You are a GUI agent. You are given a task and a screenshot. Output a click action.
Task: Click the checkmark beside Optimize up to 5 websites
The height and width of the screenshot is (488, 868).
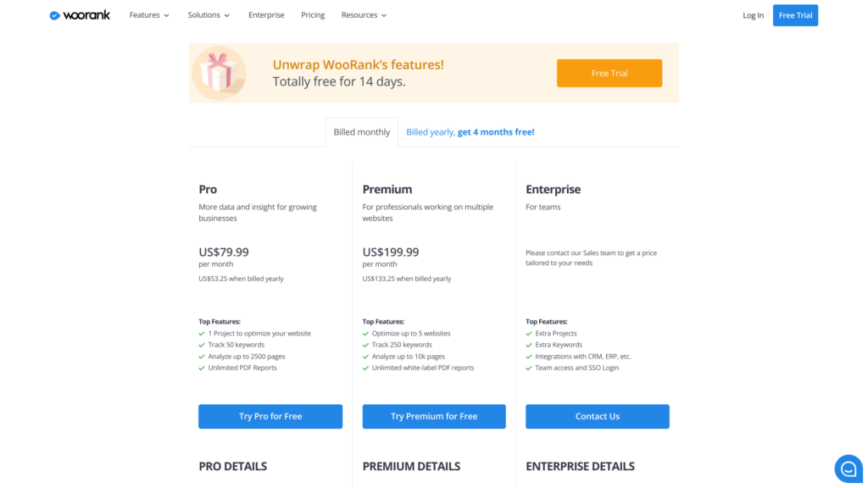(365, 334)
